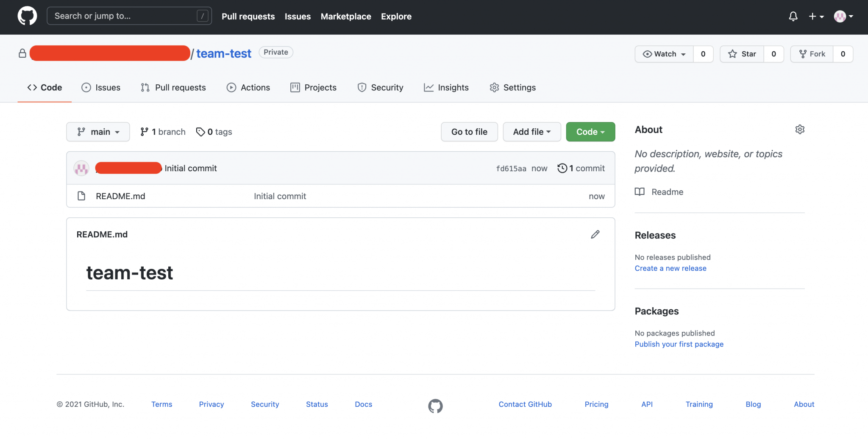Click the README.md file icon

point(81,196)
